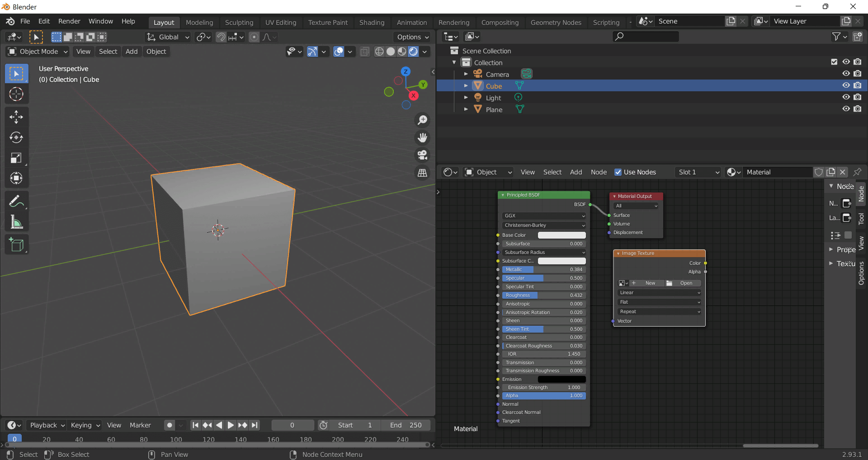
Task: Open the Object Mode dropdown
Action: pos(38,52)
